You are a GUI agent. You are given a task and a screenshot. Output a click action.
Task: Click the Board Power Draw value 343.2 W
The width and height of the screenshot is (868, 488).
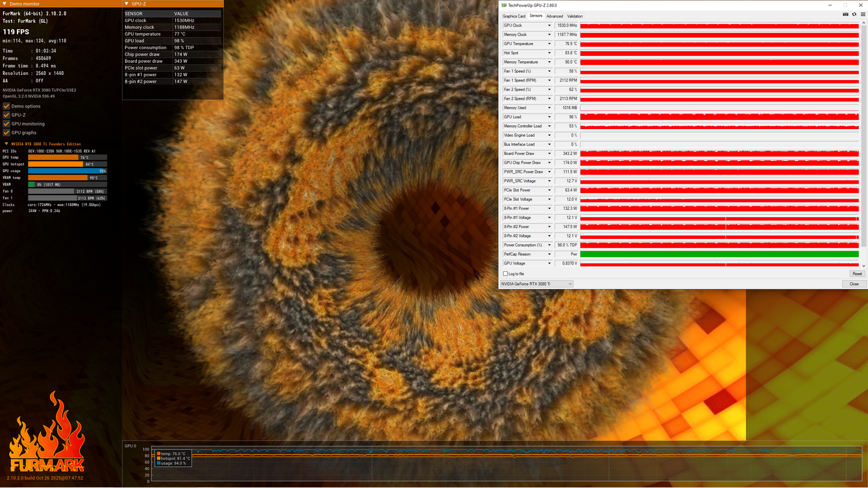tap(566, 154)
